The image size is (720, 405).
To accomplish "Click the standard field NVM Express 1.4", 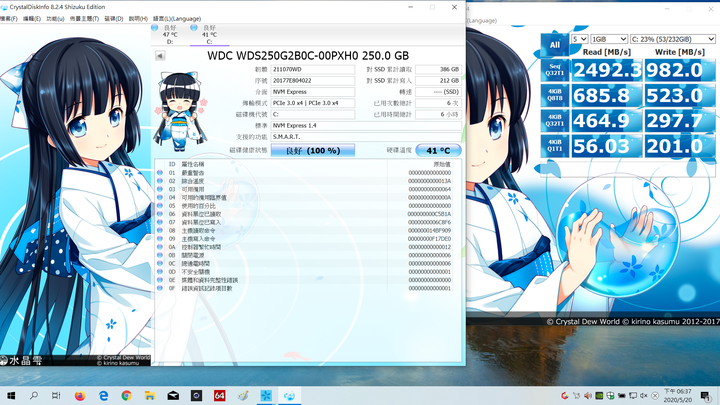I will point(366,125).
